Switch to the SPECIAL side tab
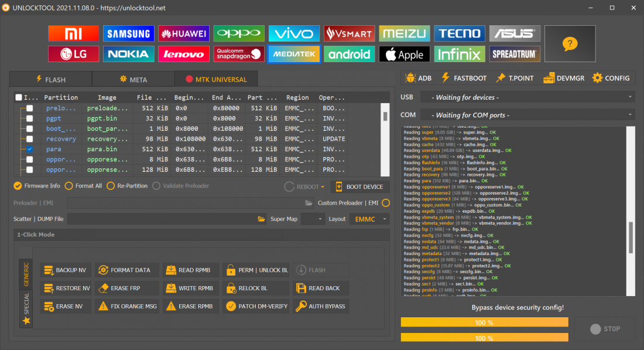The width and height of the screenshot is (644, 350). pos(26,308)
